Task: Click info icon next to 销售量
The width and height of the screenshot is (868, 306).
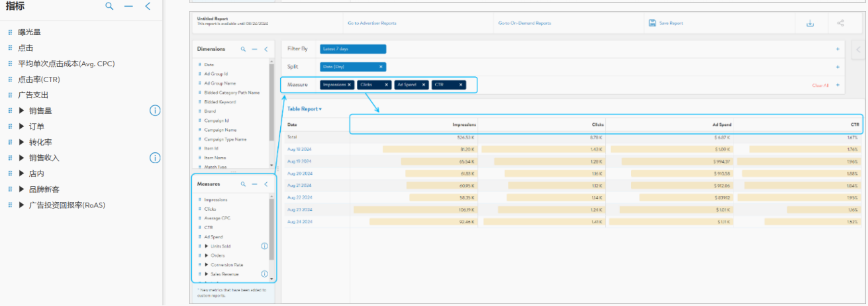Action: point(155,111)
